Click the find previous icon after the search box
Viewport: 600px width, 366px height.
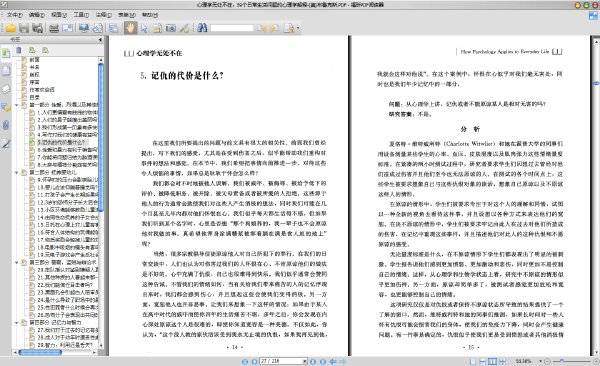click(261, 28)
